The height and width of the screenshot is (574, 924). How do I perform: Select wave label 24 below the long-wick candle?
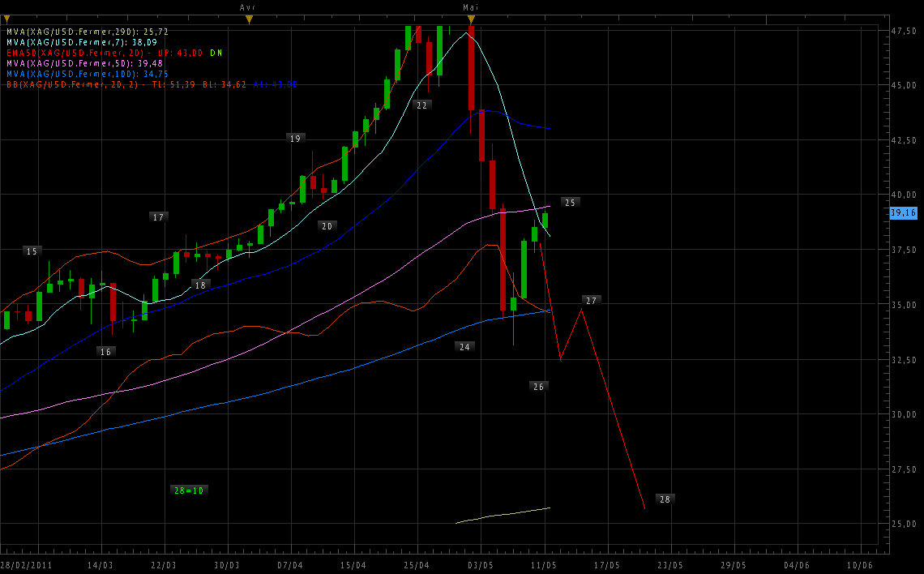(464, 346)
